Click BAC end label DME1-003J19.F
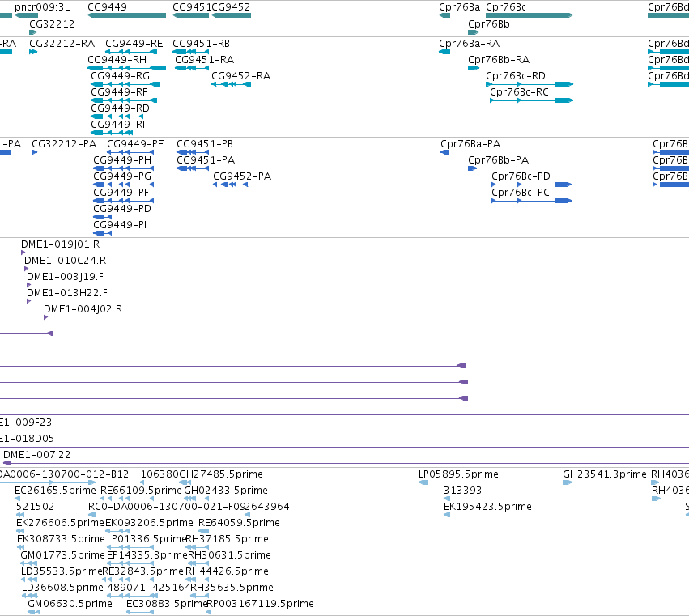This screenshot has width=689, height=616. click(x=65, y=278)
